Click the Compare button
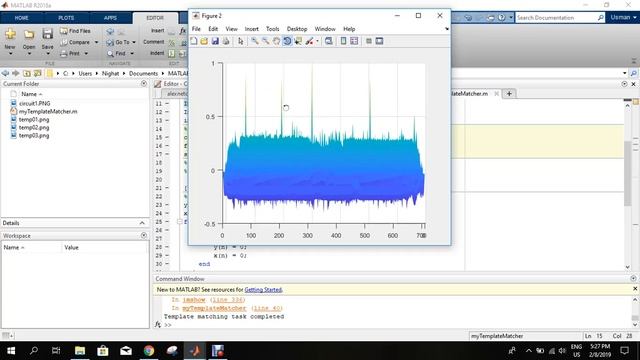 coord(75,42)
